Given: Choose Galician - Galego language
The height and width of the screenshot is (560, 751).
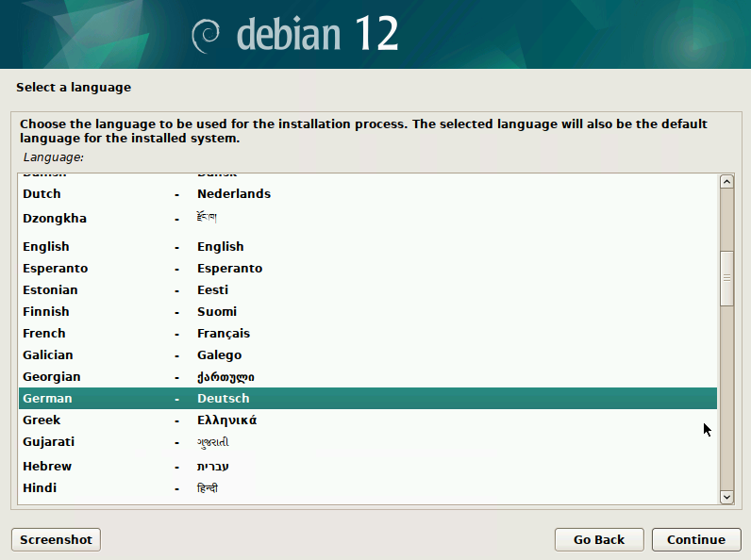Looking at the screenshot, I should tap(368, 355).
